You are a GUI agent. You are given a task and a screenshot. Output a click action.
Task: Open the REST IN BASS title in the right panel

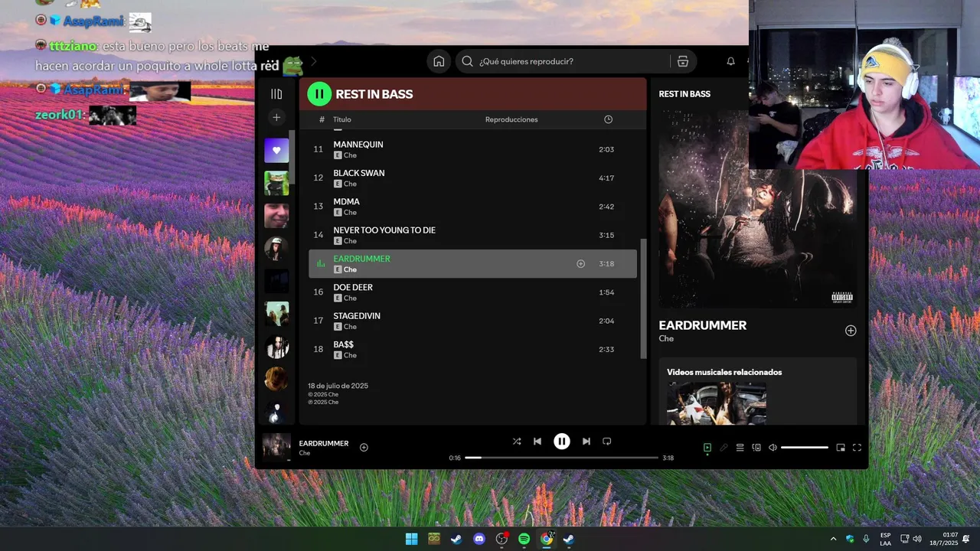click(684, 94)
